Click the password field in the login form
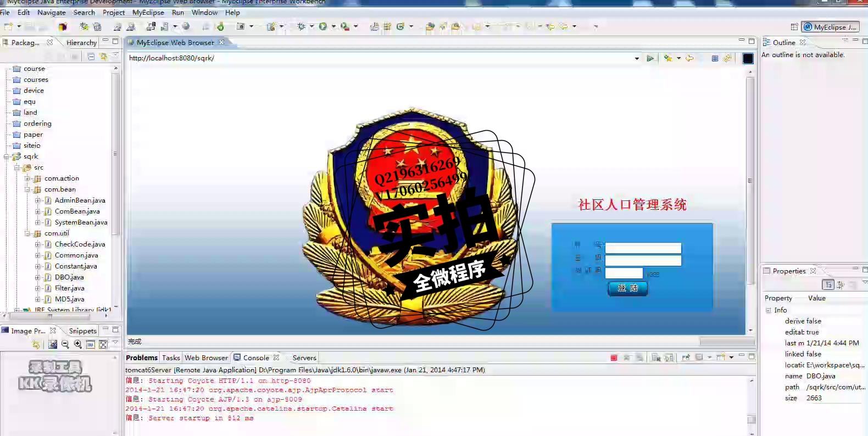 643,260
